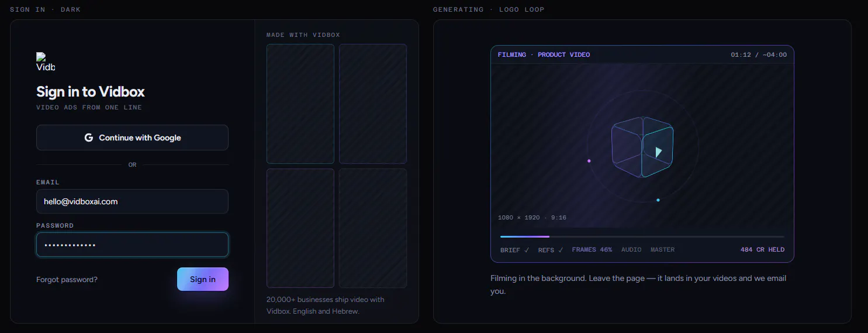
Task: Click the AUDIO step label
Action: click(x=631, y=250)
